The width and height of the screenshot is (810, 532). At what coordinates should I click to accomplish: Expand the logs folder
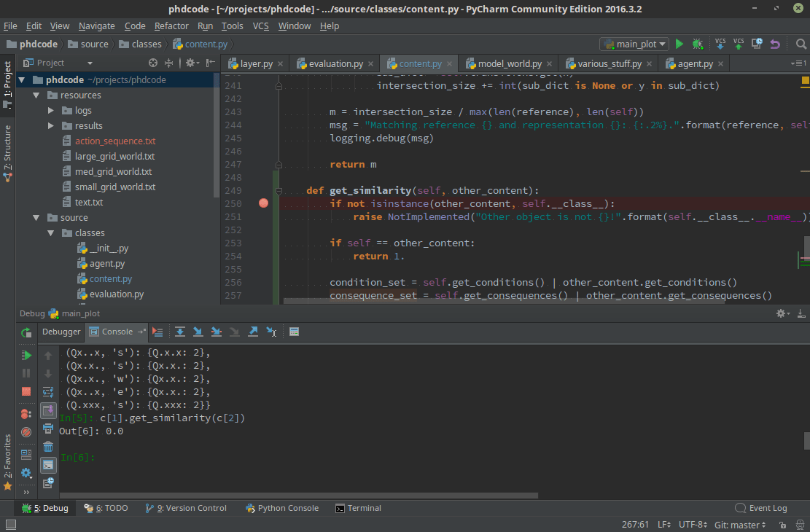[x=50, y=110]
